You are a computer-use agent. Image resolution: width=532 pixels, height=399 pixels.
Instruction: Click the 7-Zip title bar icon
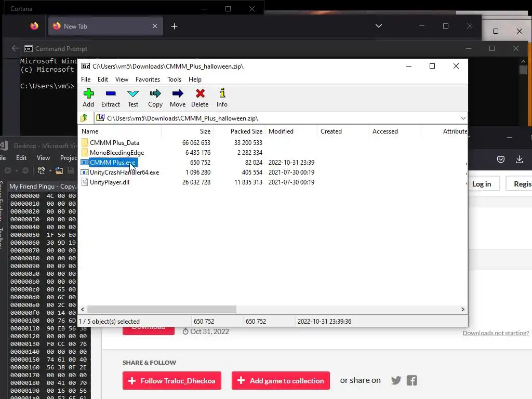pyautogui.click(x=86, y=66)
